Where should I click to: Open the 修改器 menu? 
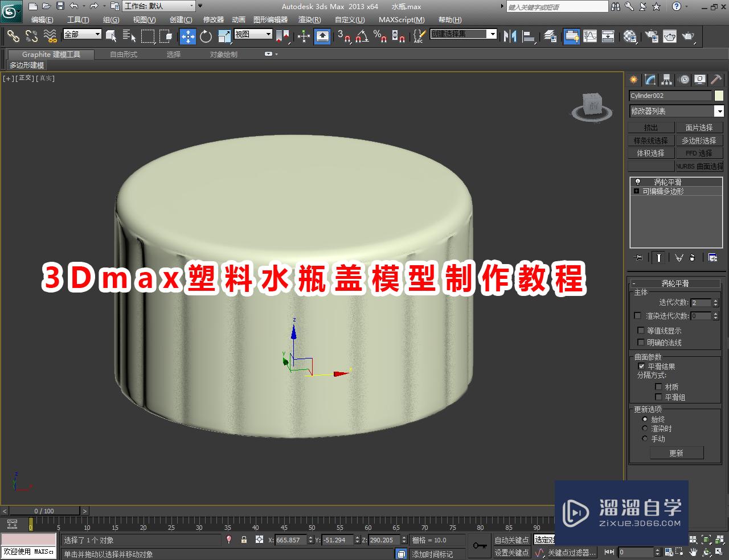point(214,19)
